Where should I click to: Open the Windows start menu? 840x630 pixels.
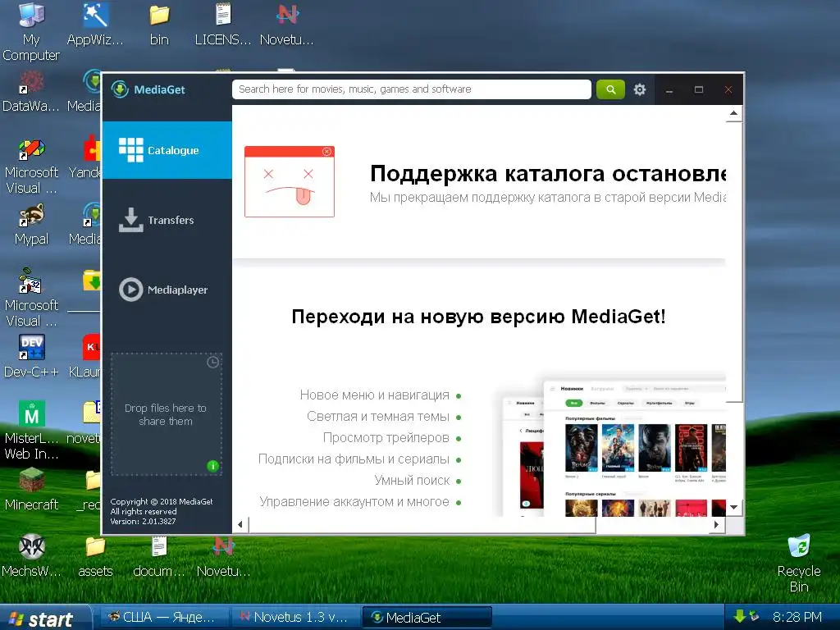tap(45, 618)
